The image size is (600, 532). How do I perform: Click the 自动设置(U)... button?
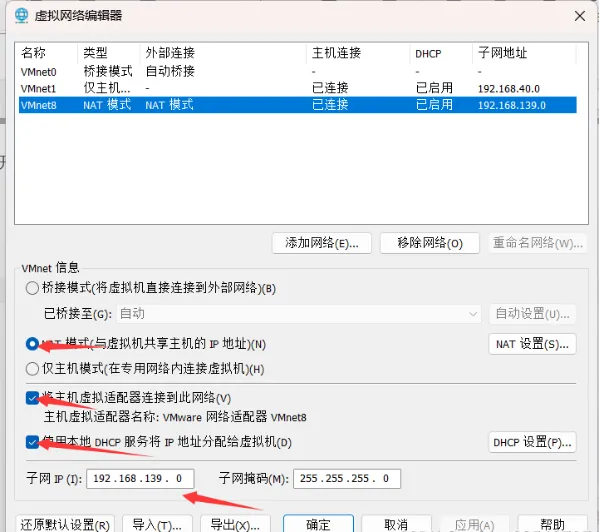point(532,314)
